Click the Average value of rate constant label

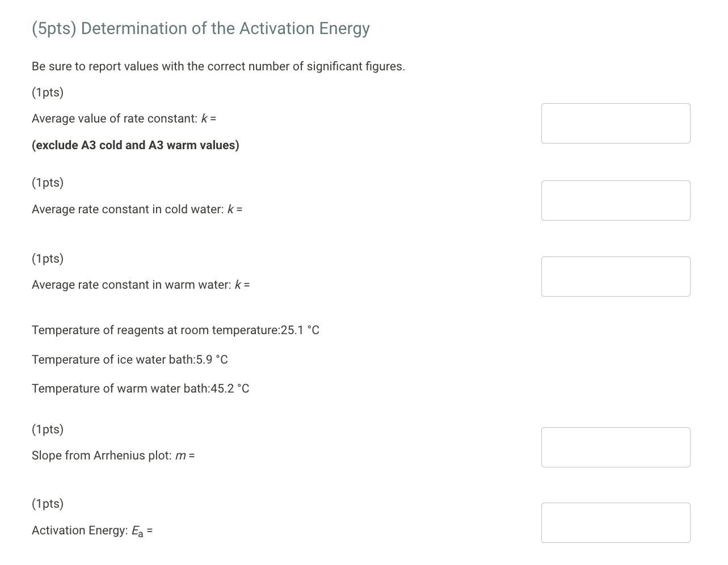coord(124,118)
